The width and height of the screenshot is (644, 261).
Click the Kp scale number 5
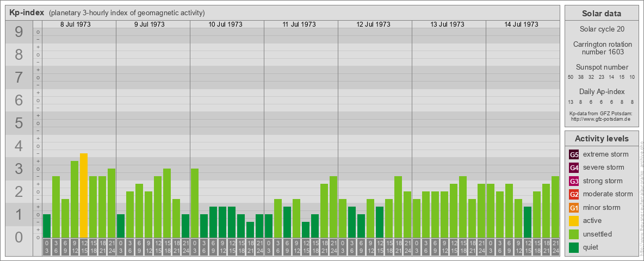click(18, 123)
